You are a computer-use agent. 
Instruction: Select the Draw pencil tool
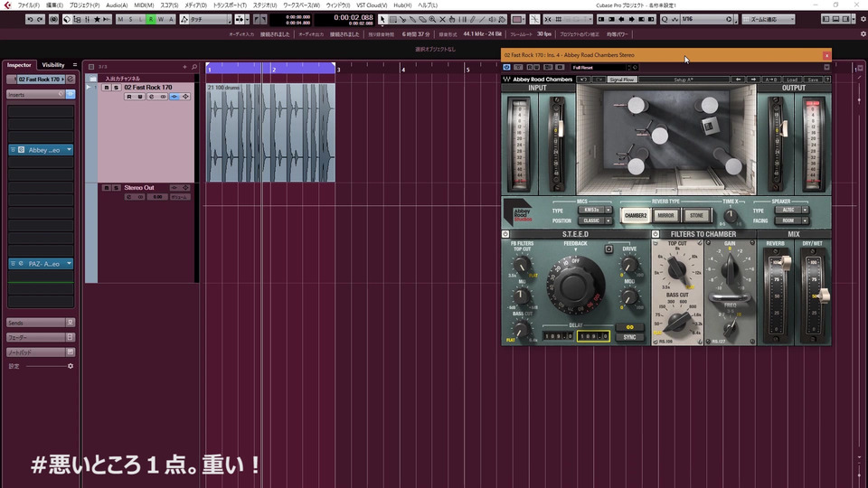(472, 19)
